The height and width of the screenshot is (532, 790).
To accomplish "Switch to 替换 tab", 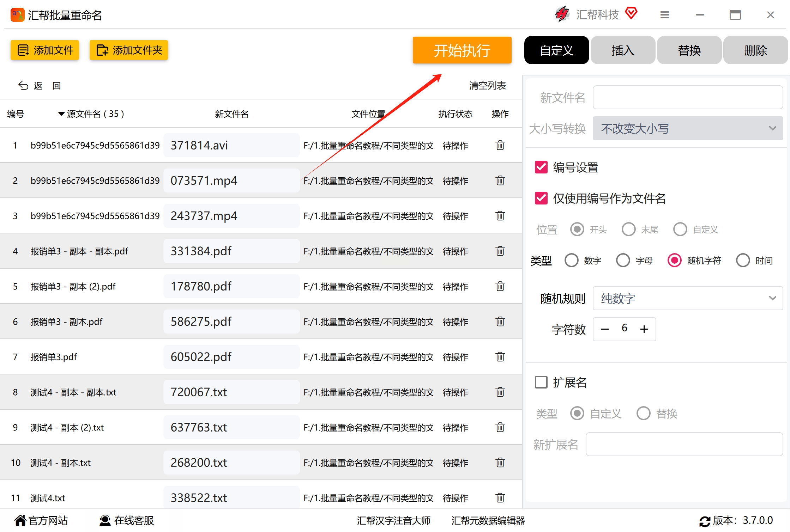I will pos(689,50).
